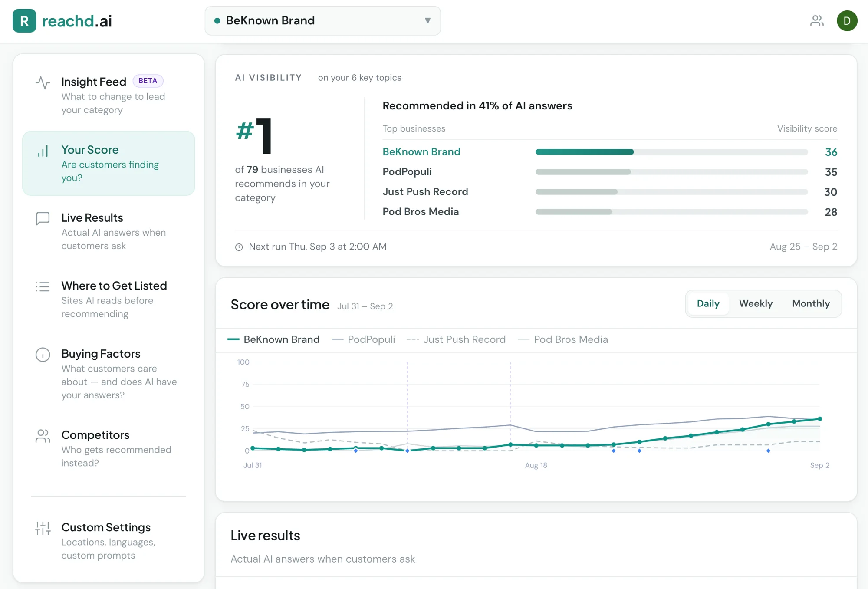
Task: Click visibility score value 30
Action: point(831,192)
